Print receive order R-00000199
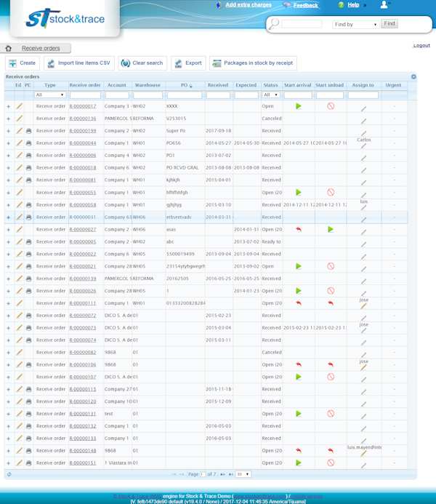Viewport: 436px width, 504px height. pyautogui.click(x=28, y=131)
